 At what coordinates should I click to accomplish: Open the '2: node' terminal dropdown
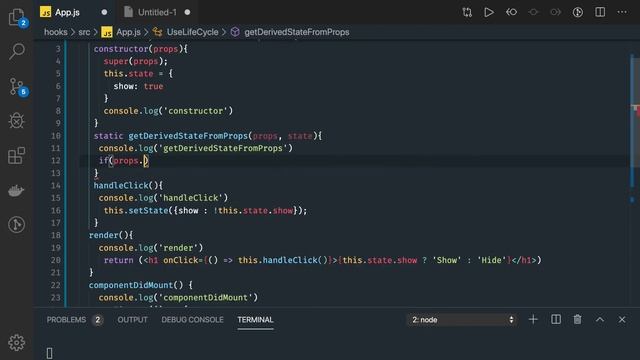pyautogui.click(x=462, y=320)
